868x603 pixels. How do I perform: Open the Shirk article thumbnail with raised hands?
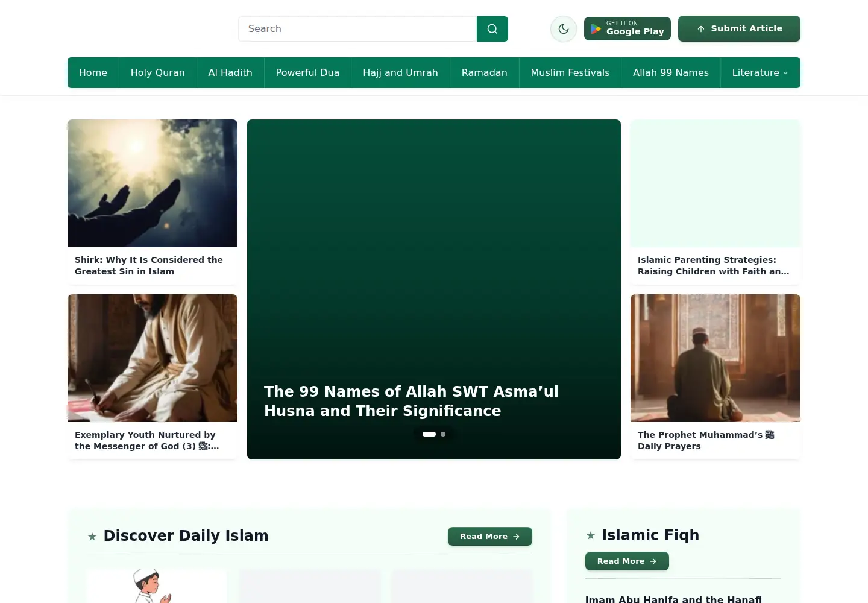(153, 183)
